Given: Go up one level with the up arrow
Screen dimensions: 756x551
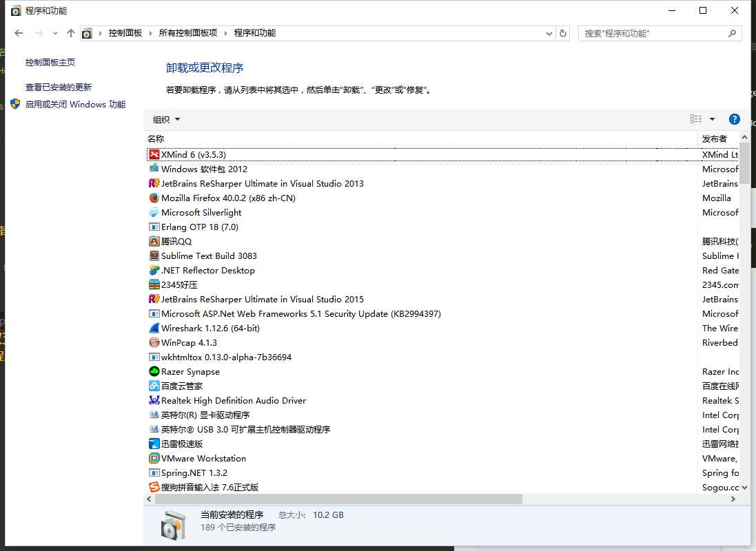Looking at the screenshot, I should (x=71, y=33).
